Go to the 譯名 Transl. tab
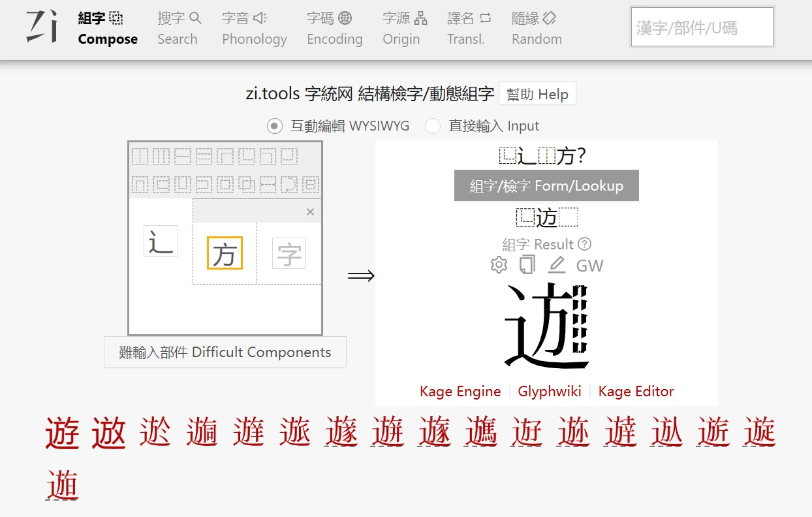Screen dimensions: 812x517 click(x=469, y=29)
